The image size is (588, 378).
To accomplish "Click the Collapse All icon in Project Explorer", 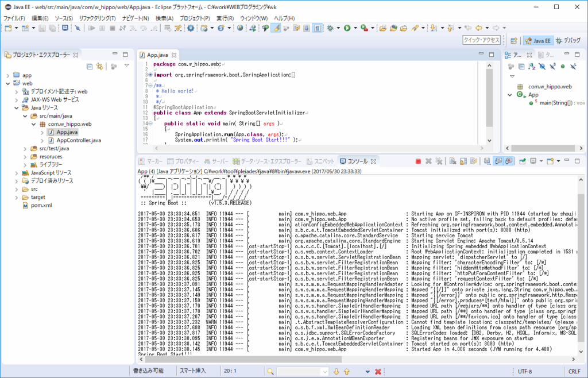I will pos(90,66).
